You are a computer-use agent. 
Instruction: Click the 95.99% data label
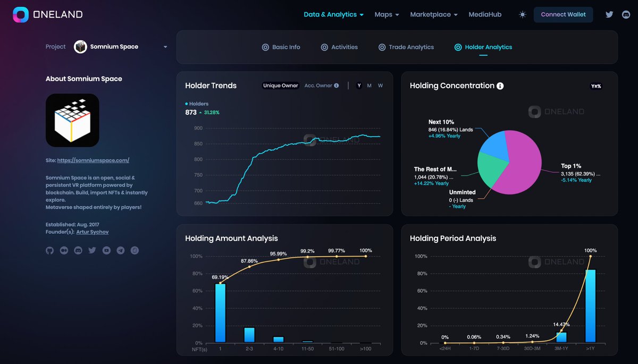[x=279, y=253]
